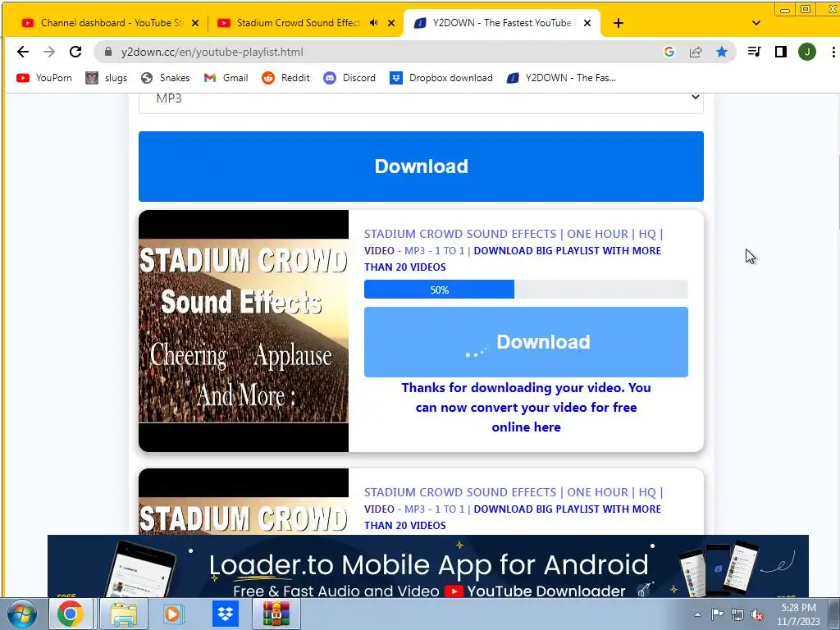Screen dimensions: 840x630
Task: Open Google icon in address bar
Action: coord(669,52)
